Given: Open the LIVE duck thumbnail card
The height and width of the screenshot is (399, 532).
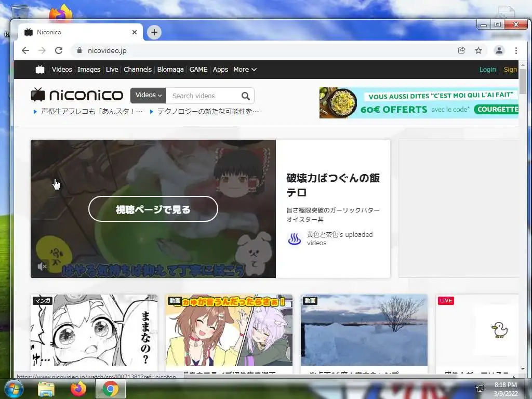Looking at the screenshot, I should click(x=477, y=330).
